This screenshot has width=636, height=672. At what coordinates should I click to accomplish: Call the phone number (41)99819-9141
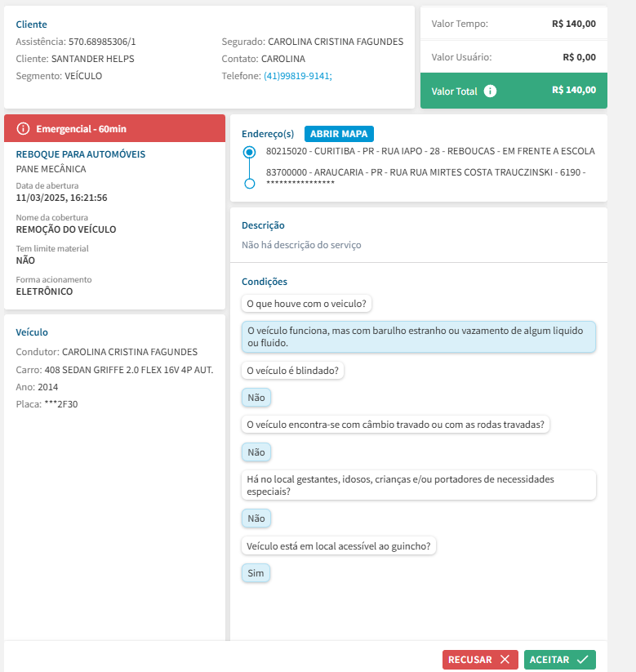[x=297, y=76]
